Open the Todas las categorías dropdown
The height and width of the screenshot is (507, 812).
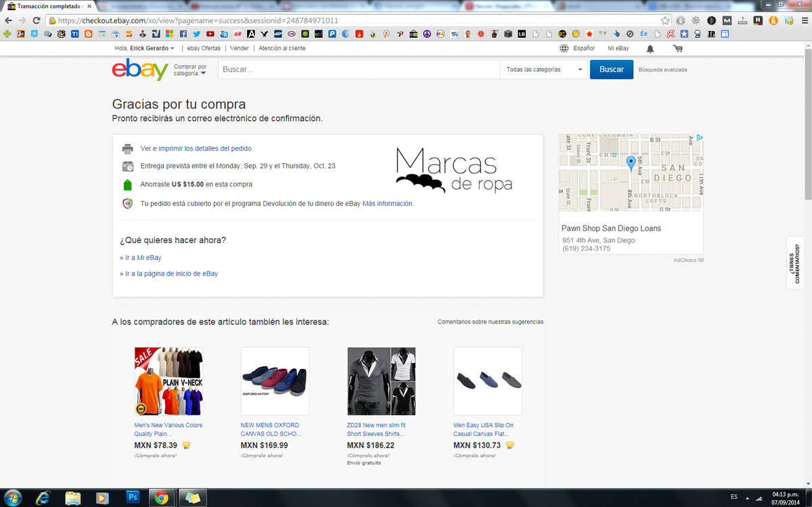pyautogui.click(x=544, y=69)
